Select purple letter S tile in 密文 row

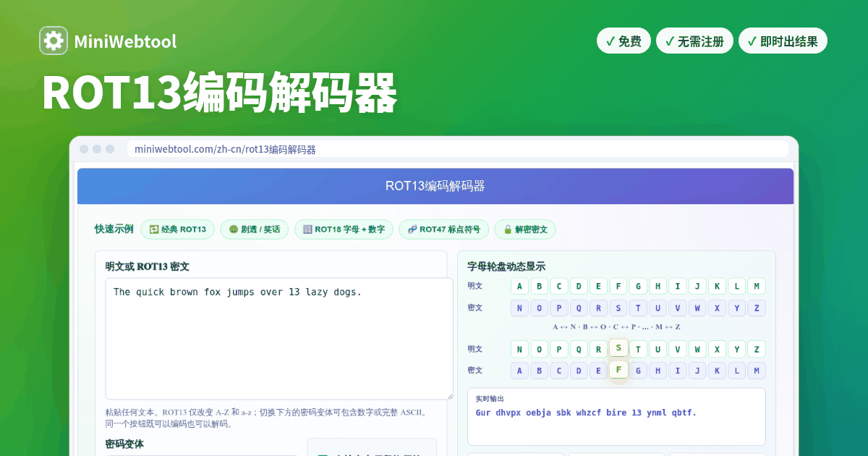(x=618, y=308)
